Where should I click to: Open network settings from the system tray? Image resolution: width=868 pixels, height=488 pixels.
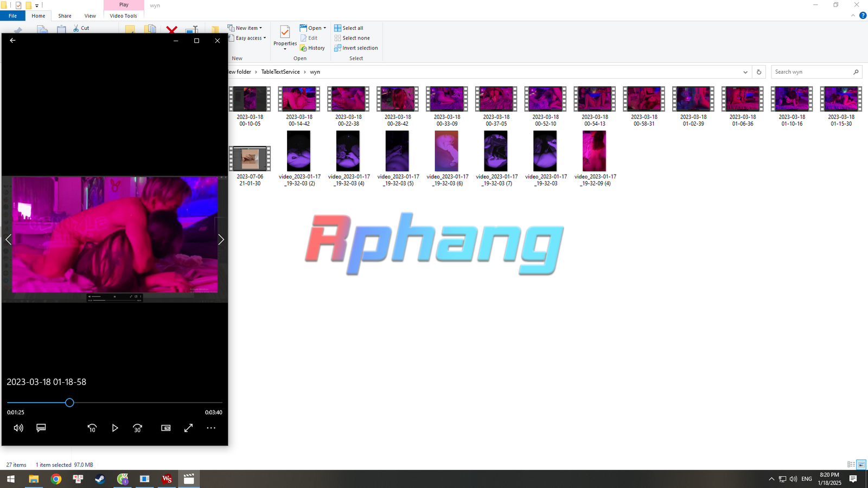click(x=782, y=479)
